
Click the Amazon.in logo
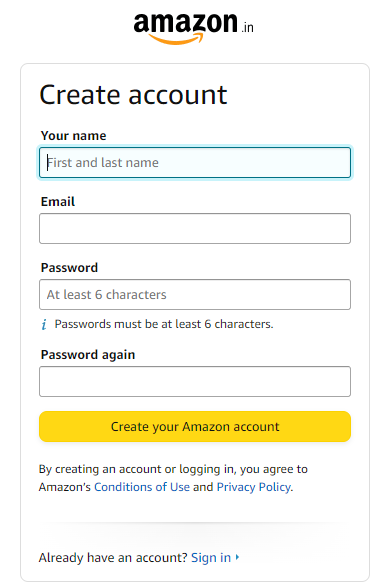click(194, 28)
